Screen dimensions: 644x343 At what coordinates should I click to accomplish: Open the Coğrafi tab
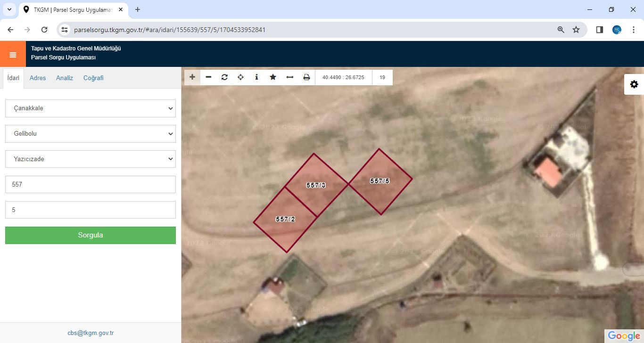93,78
